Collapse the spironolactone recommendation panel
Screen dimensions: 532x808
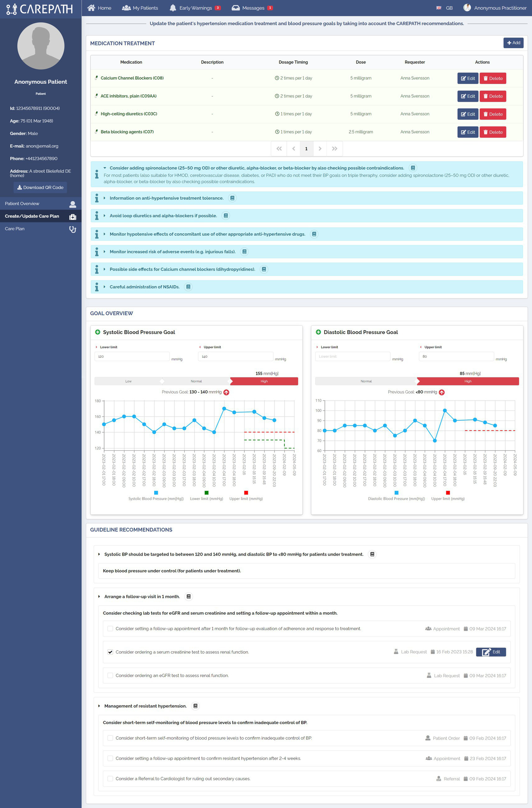click(x=105, y=168)
